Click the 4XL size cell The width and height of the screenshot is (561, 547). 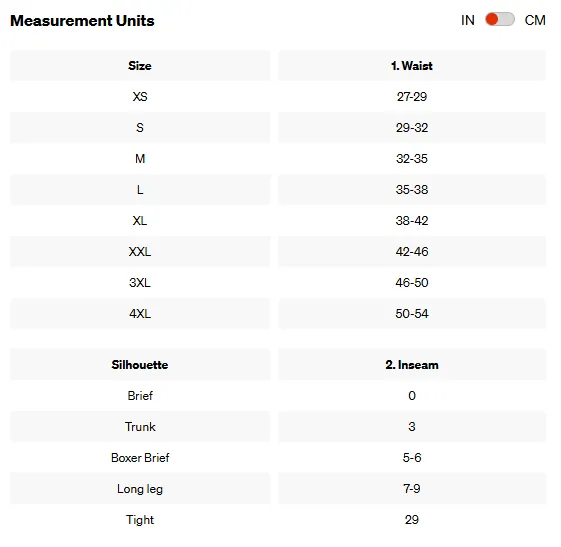point(140,314)
